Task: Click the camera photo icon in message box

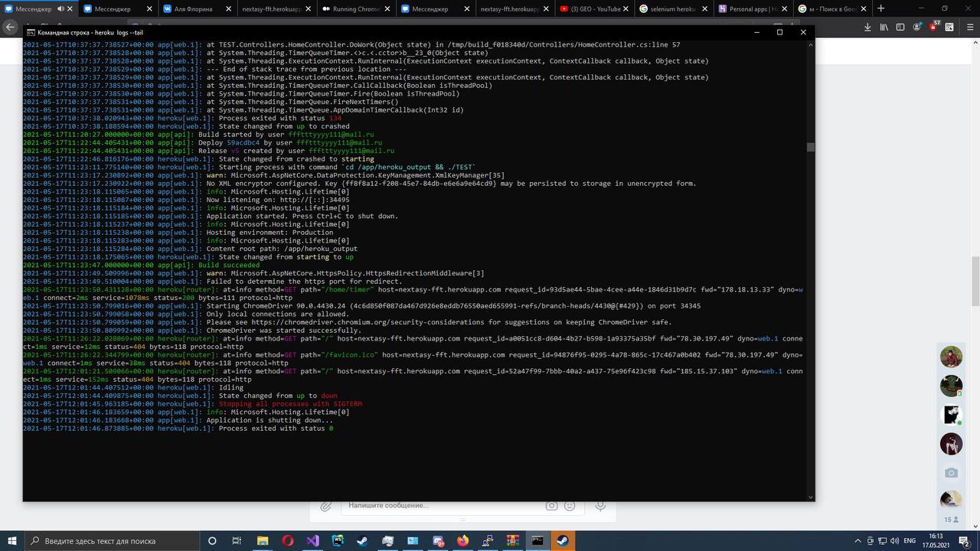Action: click(551, 506)
